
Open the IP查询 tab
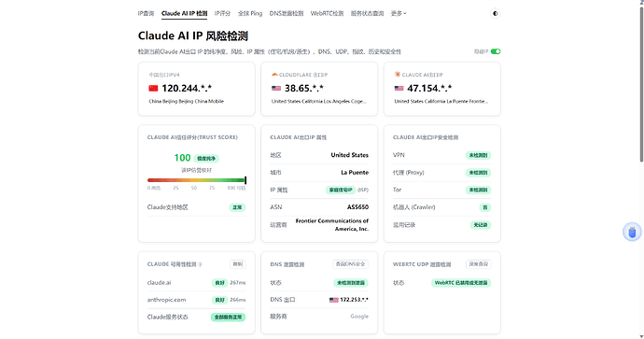pos(146,14)
